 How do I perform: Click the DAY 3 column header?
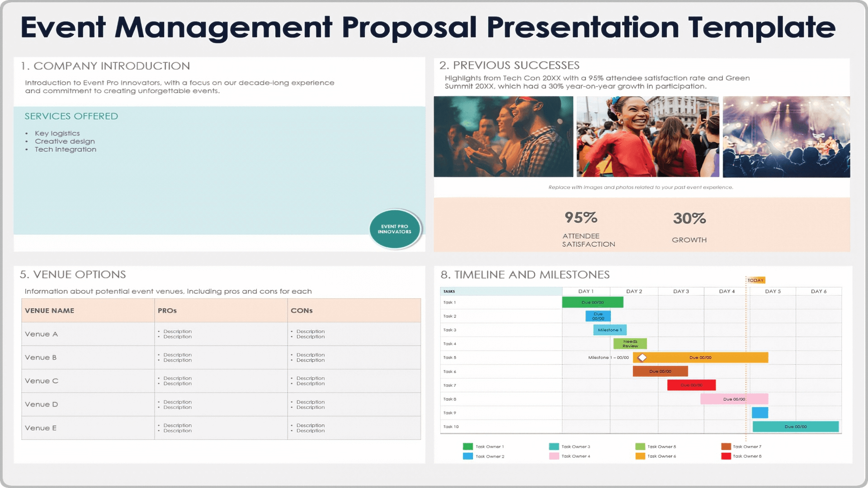click(x=681, y=291)
